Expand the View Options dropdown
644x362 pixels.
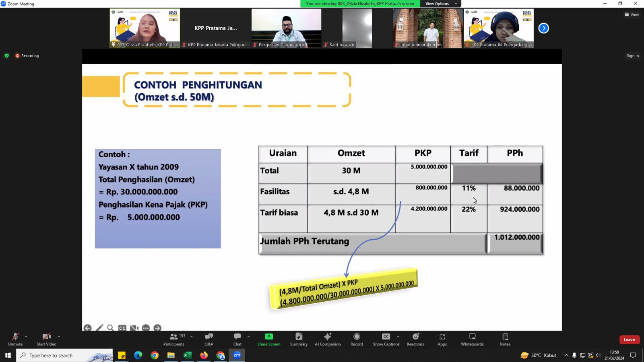pos(440,4)
